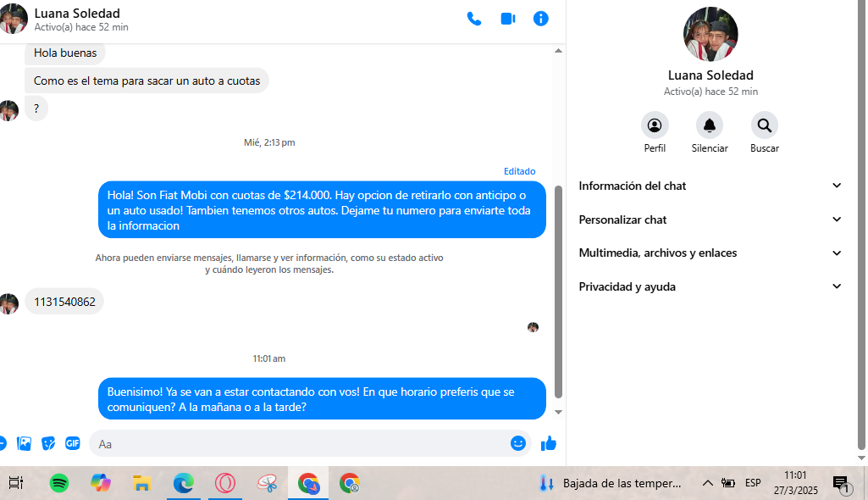Open Luana Soledad's Perfil
The height and width of the screenshot is (500, 868).
pyautogui.click(x=655, y=125)
